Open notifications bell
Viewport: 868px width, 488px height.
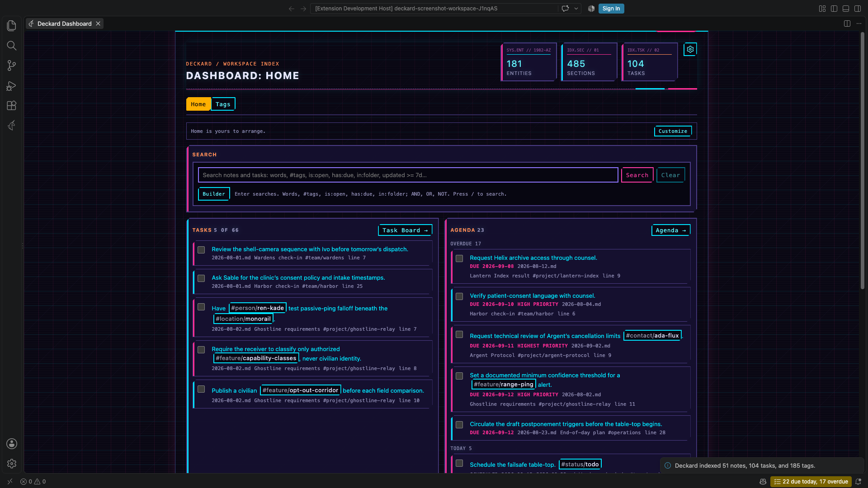click(x=858, y=482)
